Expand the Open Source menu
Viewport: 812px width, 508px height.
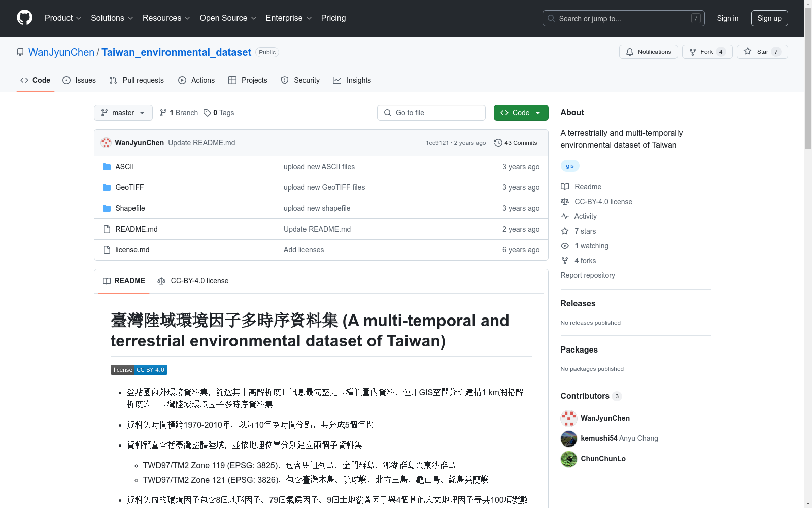coord(228,18)
